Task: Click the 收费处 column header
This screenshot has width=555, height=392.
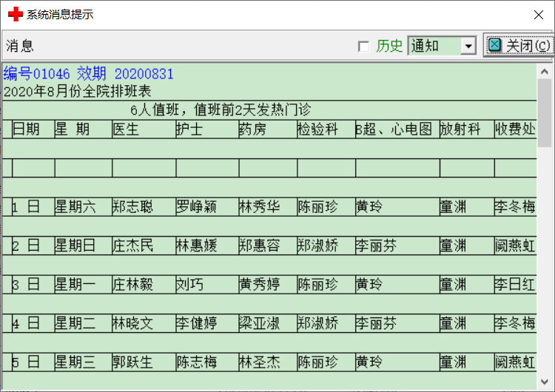Action: pyautogui.click(x=515, y=129)
